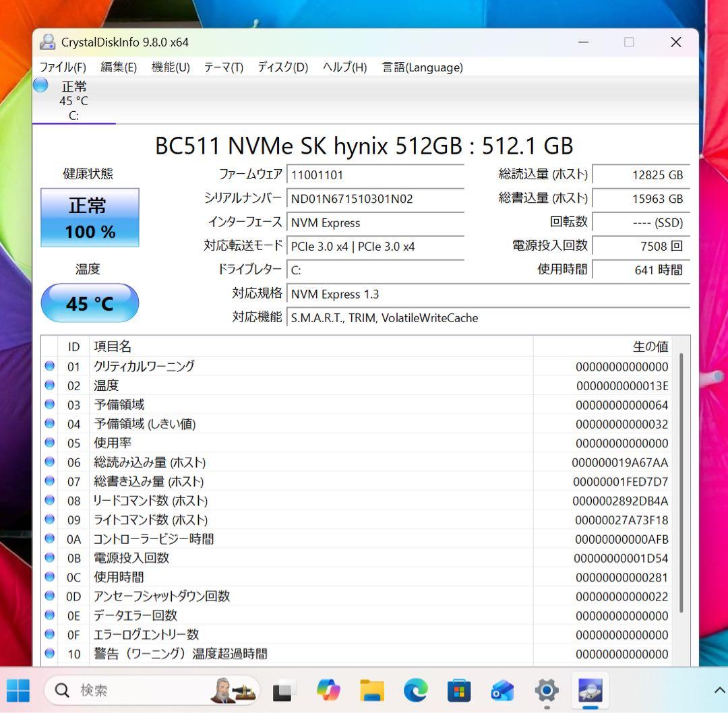Image resolution: width=728 pixels, height=713 pixels.
Task: Open the テーマ(T) menu
Action: (224, 67)
